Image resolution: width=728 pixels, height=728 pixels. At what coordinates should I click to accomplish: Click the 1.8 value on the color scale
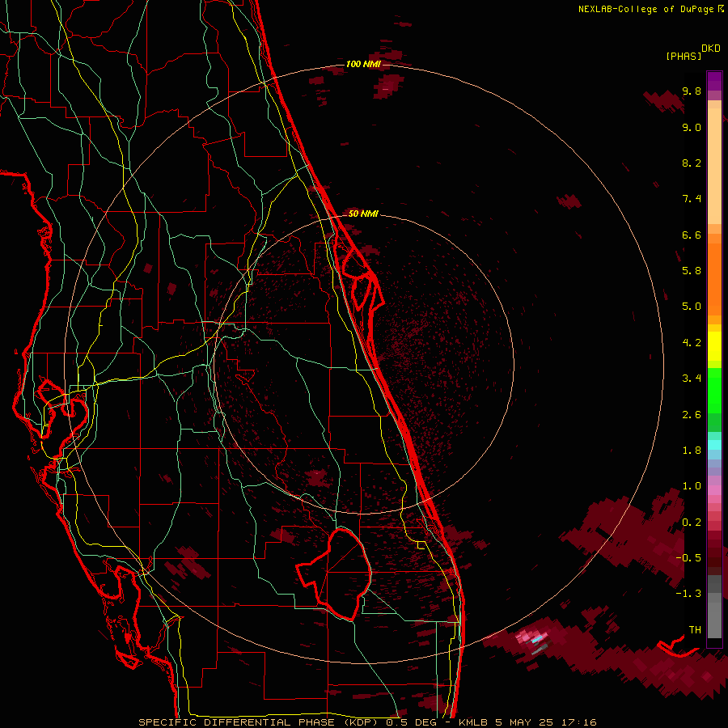[x=692, y=451]
